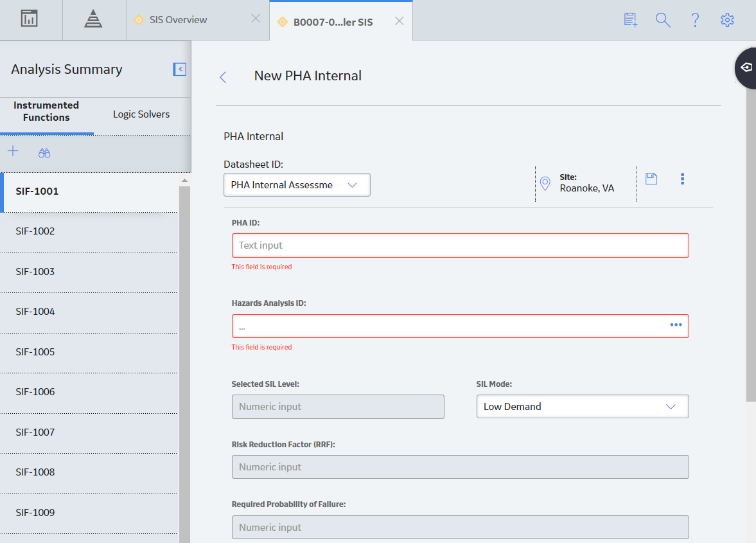
Task: Click the Risk Reduction Factor field
Action: 461,467
